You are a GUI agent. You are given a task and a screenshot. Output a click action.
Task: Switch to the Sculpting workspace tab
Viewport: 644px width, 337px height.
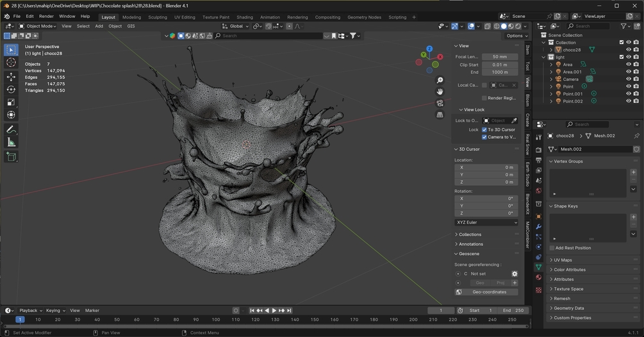click(158, 17)
